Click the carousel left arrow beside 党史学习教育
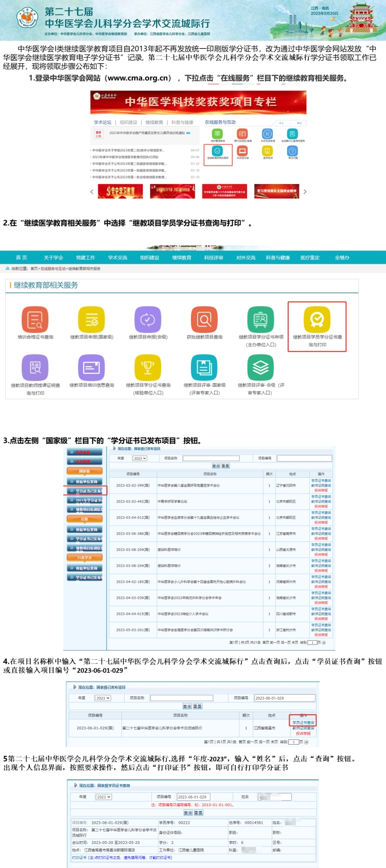 pyautogui.click(x=92, y=192)
